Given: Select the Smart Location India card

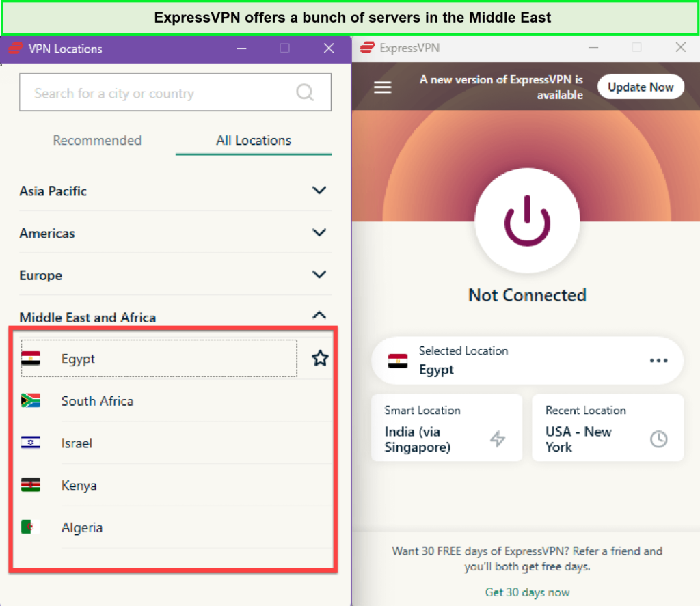Looking at the screenshot, I should pyautogui.click(x=447, y=428).
